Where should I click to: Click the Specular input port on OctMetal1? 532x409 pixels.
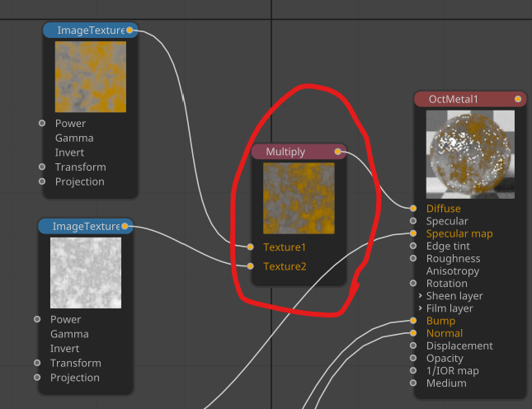[413, 221]
